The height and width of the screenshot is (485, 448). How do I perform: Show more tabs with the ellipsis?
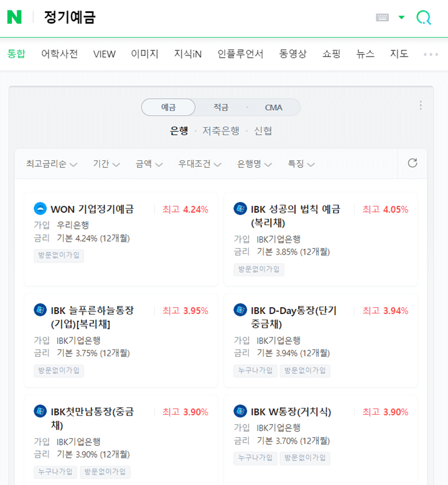(431, 55)
